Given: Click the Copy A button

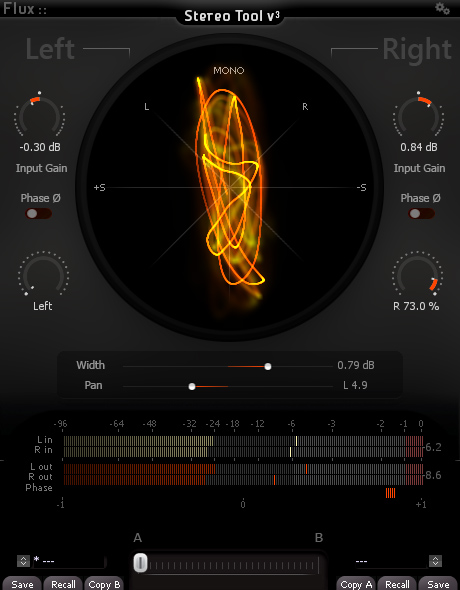Looking at the screenshot, I should pyautogui.click(x=356, y=584).
